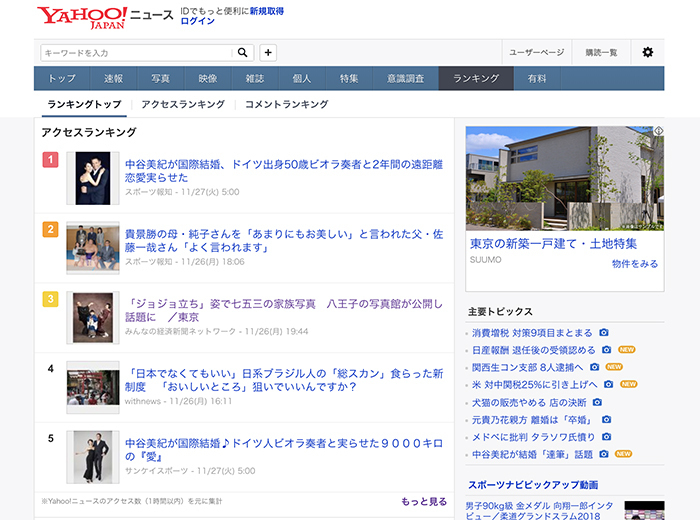Click 物件をみる in the SUUMO ad

tap(634, 264)
